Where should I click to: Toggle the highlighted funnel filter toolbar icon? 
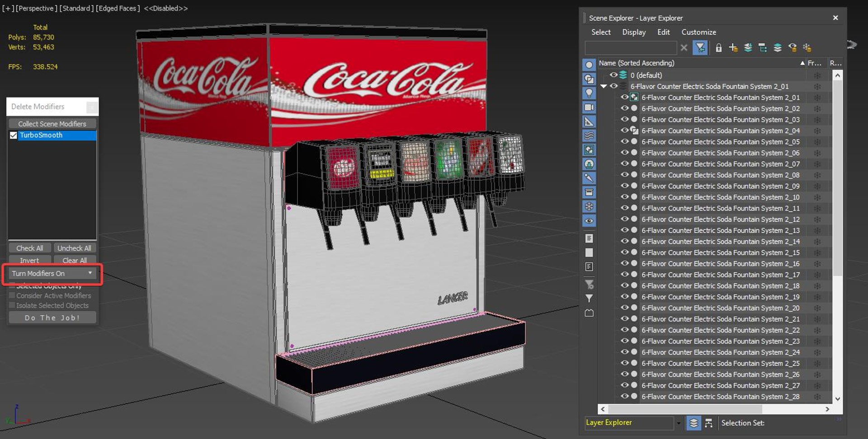pyautogui.click(x=700, y=47)
